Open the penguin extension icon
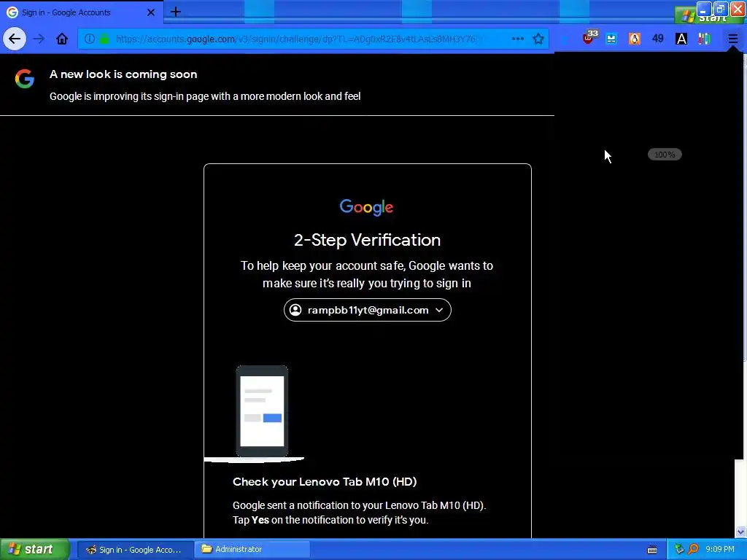747x560 pixels. tap(635, 39)
